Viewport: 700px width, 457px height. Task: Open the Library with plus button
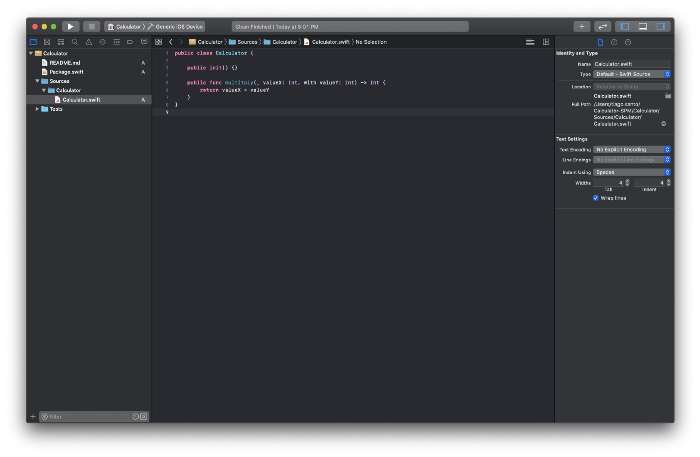click(582, 26)
